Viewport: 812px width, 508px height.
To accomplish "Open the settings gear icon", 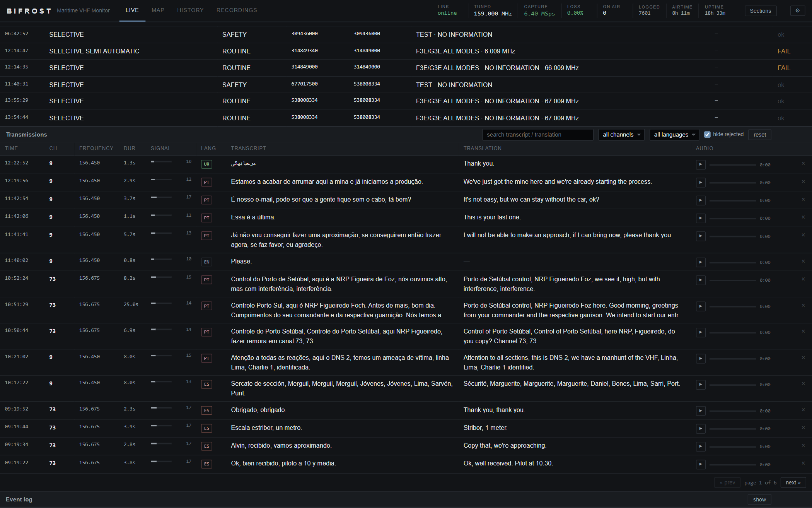I will [797, 11].
